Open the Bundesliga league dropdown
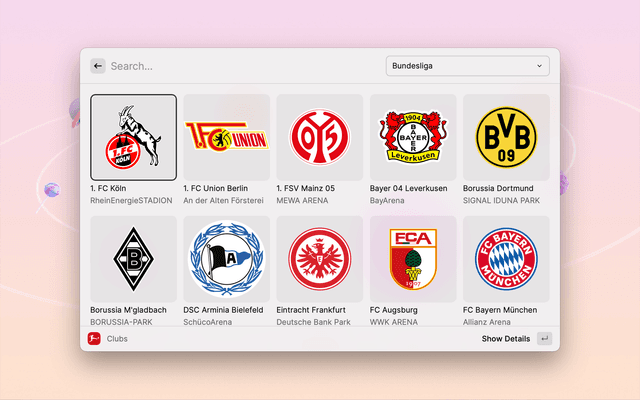Viewport: 640px width, 400px height. pos(467,66)
